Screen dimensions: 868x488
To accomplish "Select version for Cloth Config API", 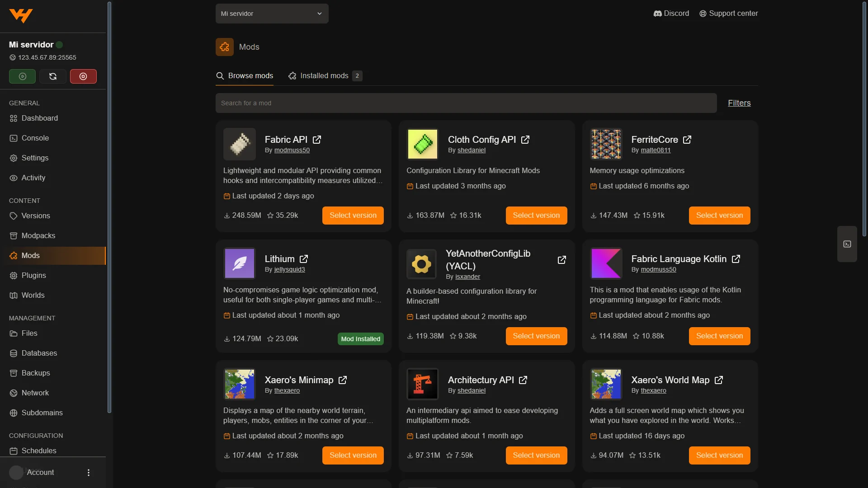I will tap(536, 216).
